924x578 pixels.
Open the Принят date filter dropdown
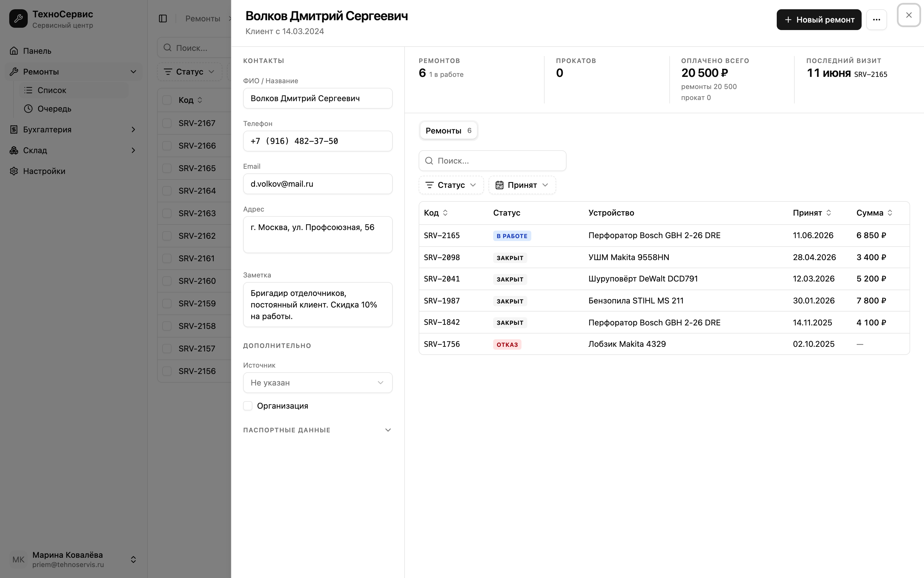(x=522, y=185)
